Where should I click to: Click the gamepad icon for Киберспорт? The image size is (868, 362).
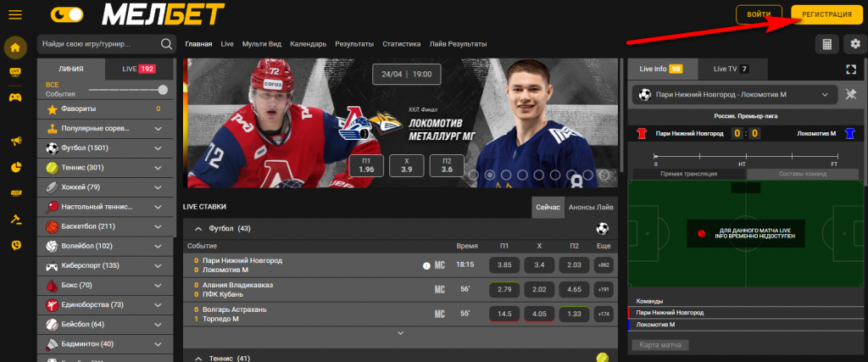click(x=52, y=265)
